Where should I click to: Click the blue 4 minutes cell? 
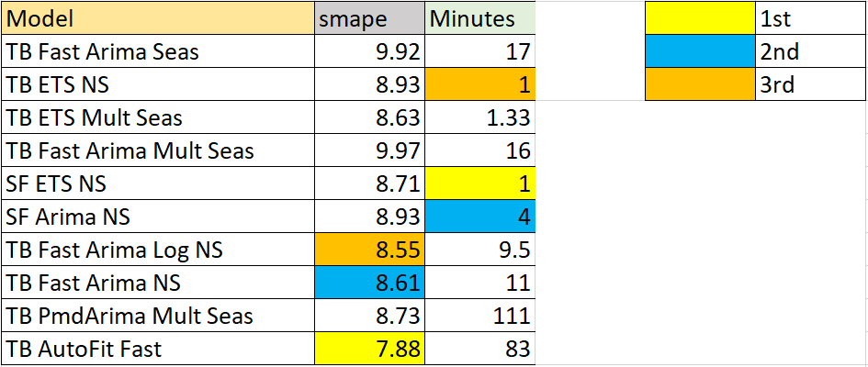click(480, 217)
